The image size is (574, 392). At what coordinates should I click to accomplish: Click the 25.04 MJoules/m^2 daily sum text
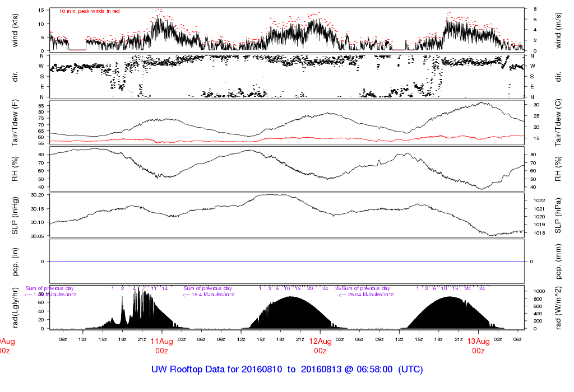tap(367, 295)
